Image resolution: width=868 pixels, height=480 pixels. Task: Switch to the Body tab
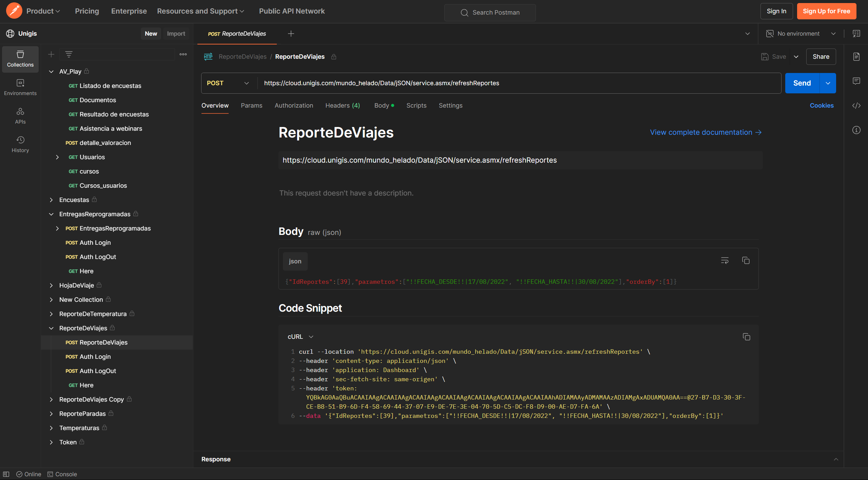point(384,106)
